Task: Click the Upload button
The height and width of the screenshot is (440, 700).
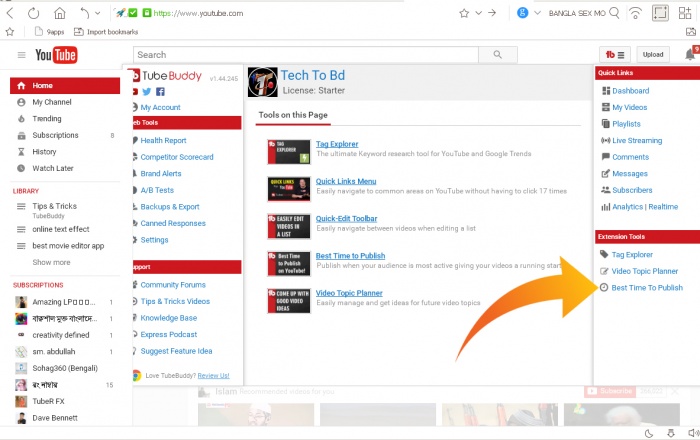Action: click(653, 55)
